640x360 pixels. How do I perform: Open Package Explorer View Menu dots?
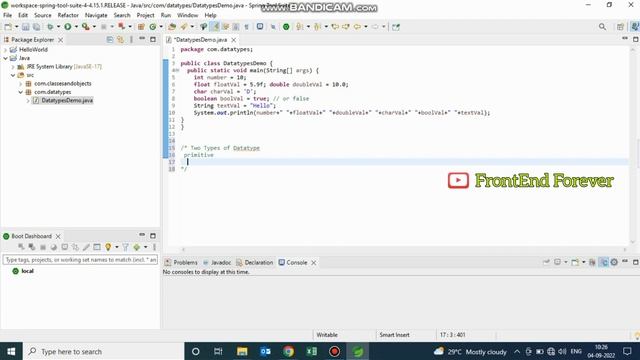[131, 40]
